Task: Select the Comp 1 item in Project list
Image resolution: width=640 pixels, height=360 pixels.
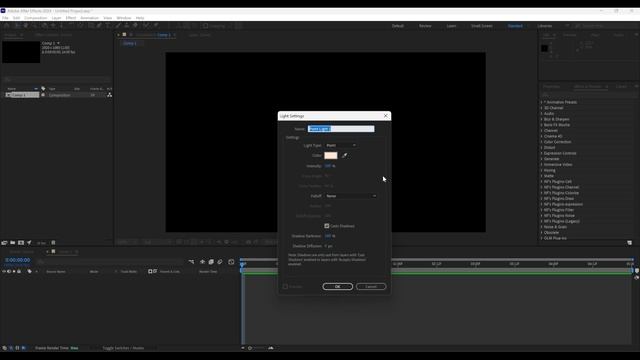Action: [22, 95]
